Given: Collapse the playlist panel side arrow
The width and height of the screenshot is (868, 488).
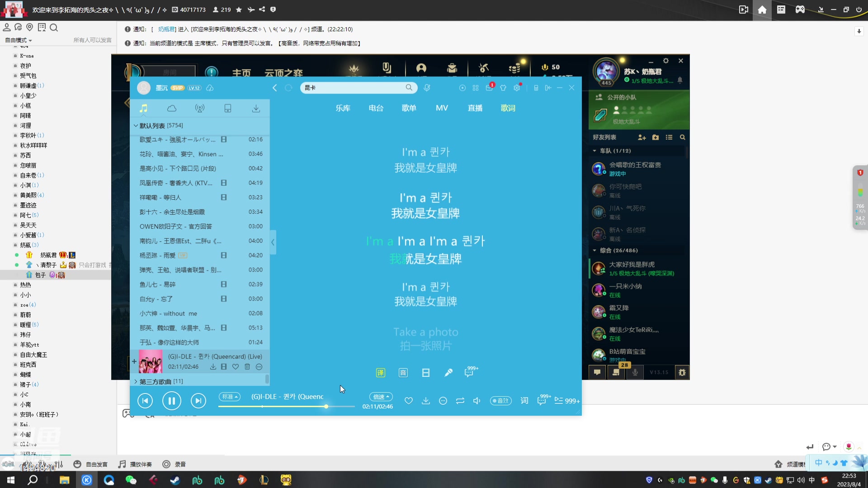Looking at the screenshot, I should point(273,242).
